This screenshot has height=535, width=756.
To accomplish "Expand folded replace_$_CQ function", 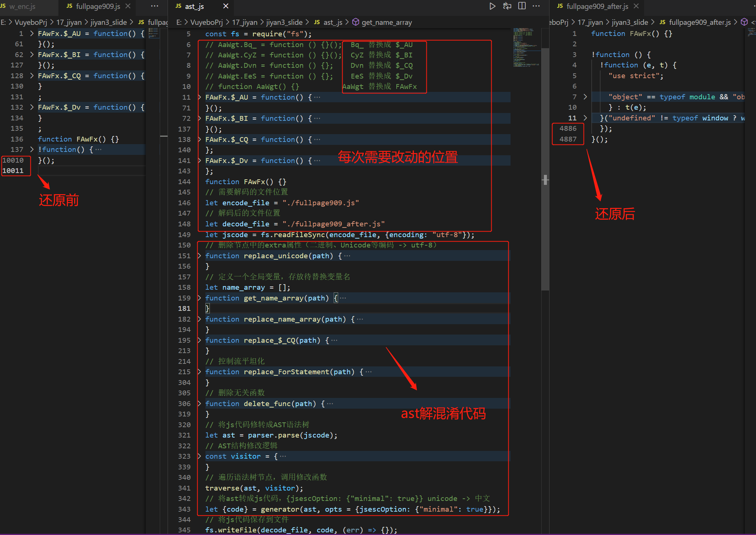I will tap(199, 340).
